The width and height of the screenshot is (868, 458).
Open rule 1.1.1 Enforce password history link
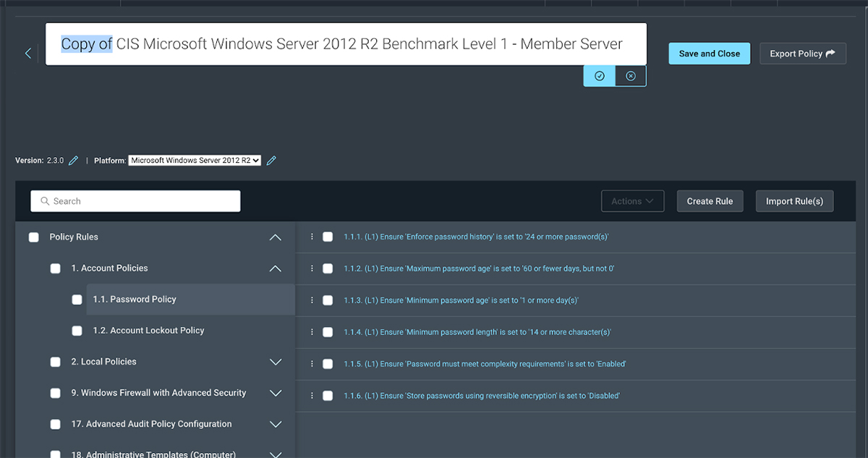coord(476,237)
